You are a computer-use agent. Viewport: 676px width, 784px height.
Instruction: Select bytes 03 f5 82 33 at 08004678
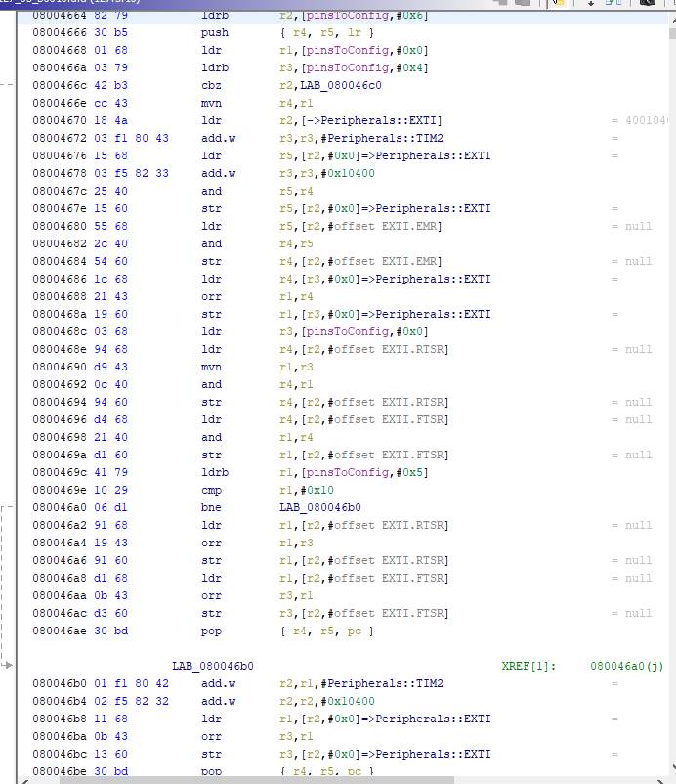[x=132, y=173]
